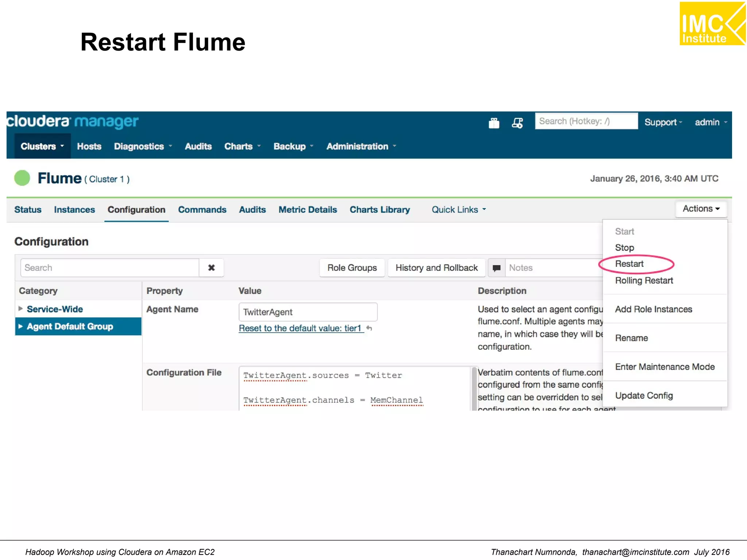Click the Role Groups button
This screenshot has height=560, width=747.
[x=352, y=268]
